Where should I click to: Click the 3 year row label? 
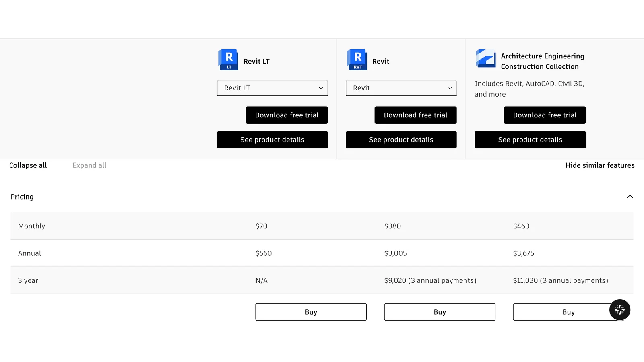click(x=28, y=280)
